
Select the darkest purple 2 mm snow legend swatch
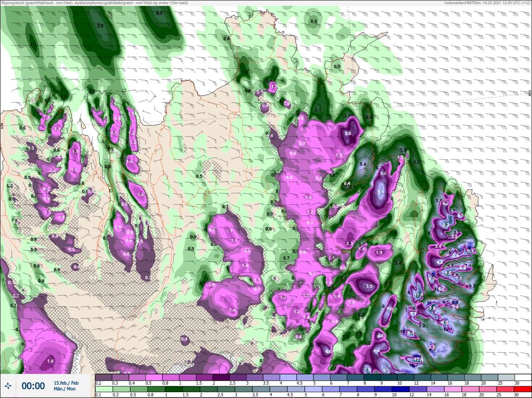[221, 377]
